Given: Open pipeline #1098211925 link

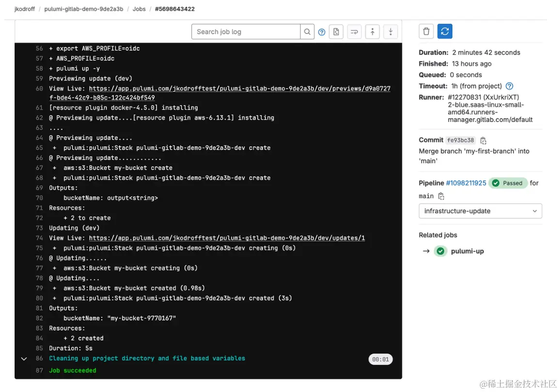Looking at the screenshot, I should (466, 183).
